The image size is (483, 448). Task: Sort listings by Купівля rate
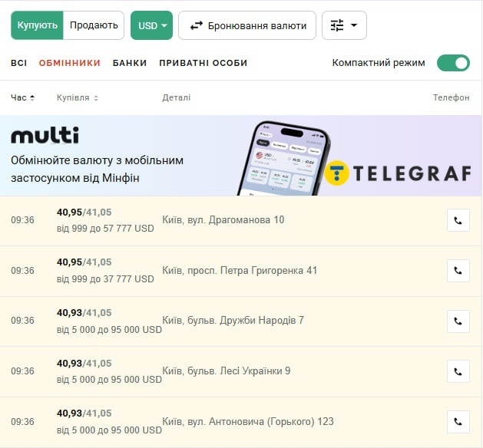point(77,97)
